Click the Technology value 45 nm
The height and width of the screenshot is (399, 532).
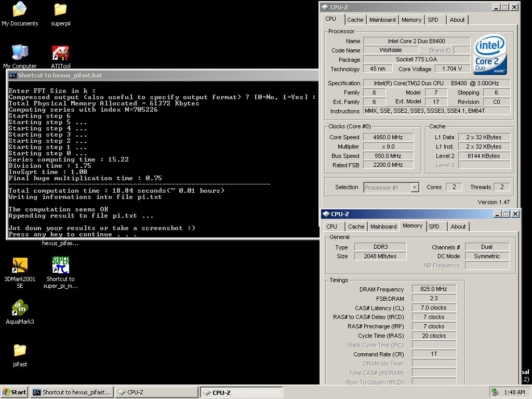(378, 69)
